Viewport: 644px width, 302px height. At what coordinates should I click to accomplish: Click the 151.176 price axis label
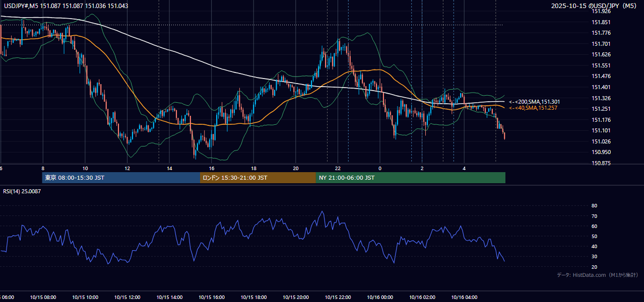(x=601, y=120)
